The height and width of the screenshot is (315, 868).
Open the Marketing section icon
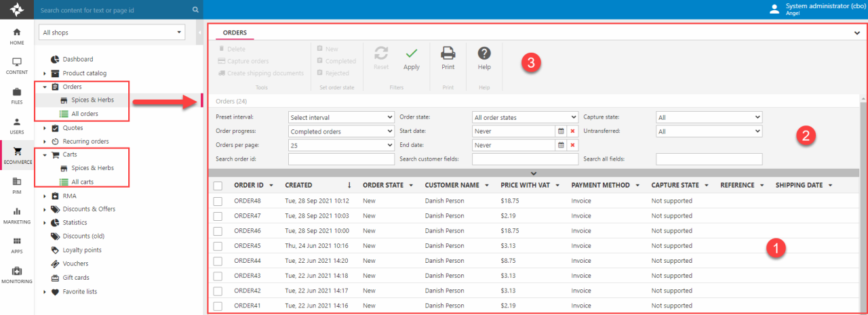click(16, 215)
